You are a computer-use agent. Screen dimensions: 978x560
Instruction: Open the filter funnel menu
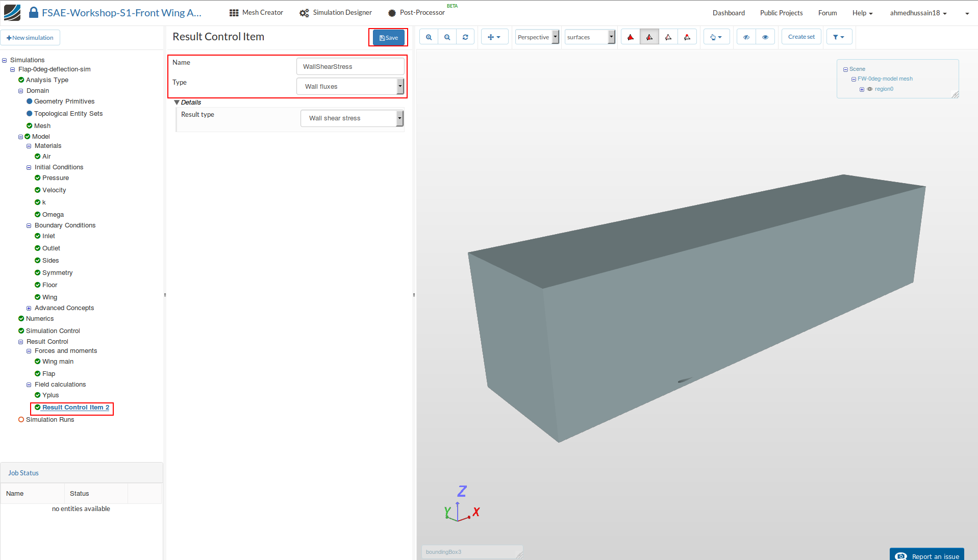[839, 37]
